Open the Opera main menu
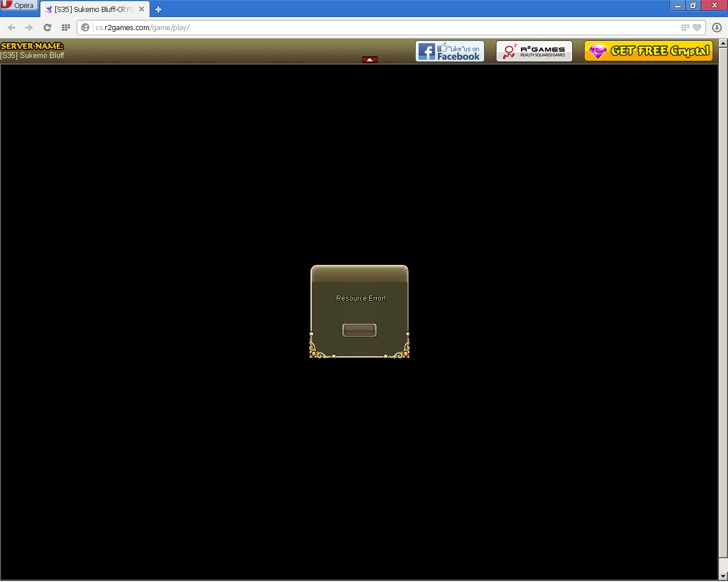The height and width of the screenshot is (582, 728). 19,5
